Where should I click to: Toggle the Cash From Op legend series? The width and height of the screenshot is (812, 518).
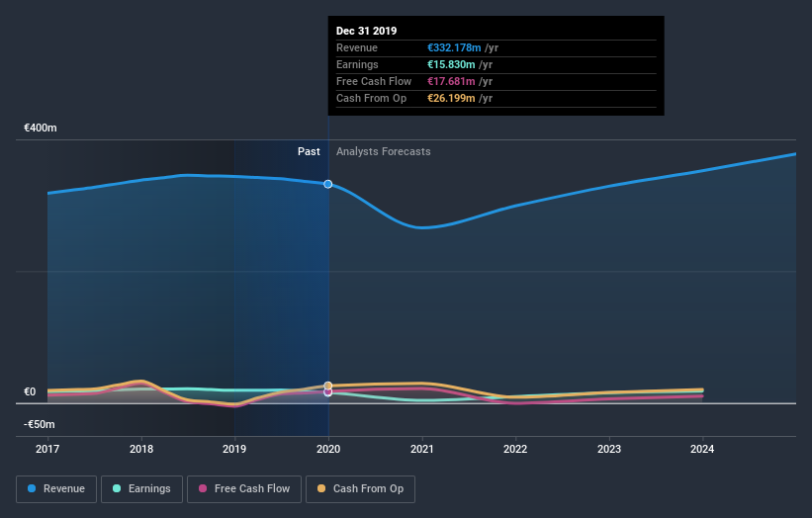coord(360,489)
